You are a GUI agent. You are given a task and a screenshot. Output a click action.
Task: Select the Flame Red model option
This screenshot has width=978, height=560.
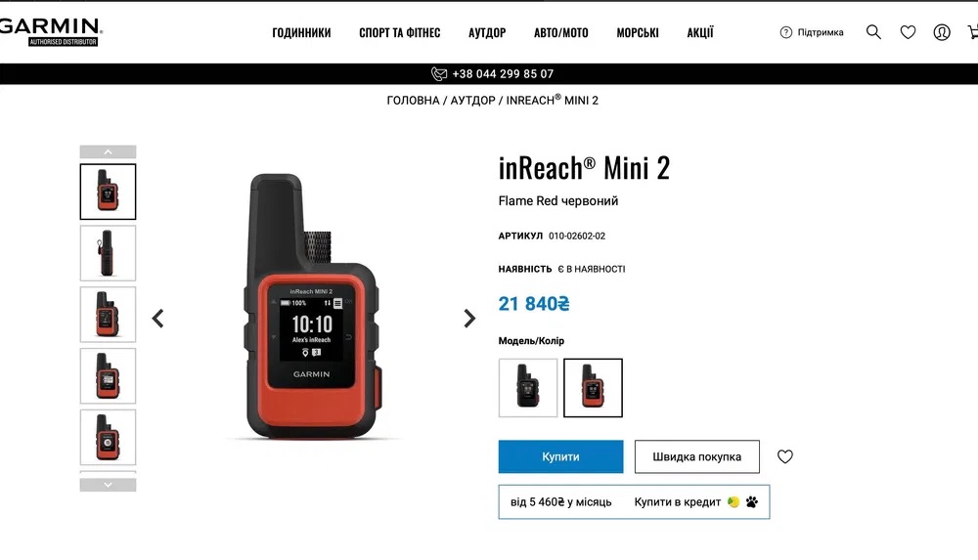pyautogui.click(x=593, y=388)
